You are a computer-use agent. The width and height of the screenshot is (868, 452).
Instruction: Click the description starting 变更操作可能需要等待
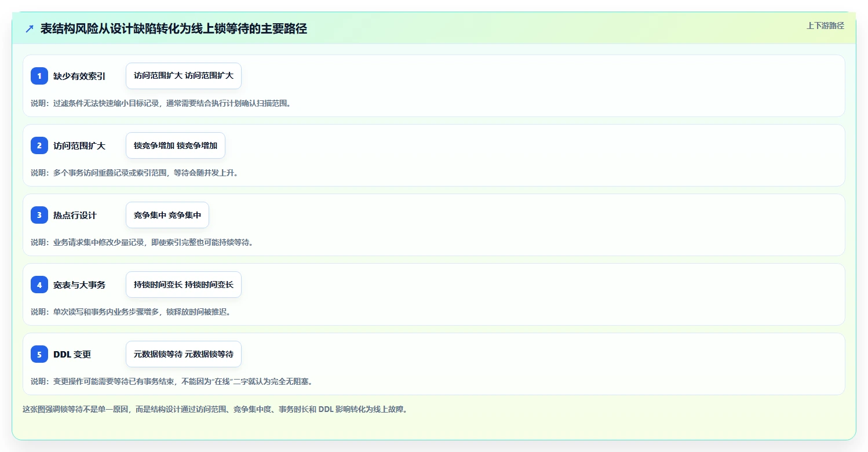(172, 381)
